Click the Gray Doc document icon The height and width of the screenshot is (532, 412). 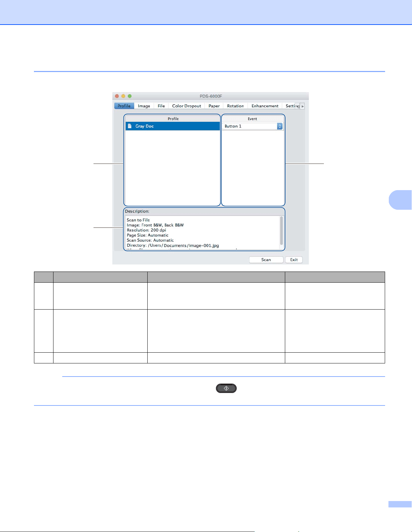tap(130, 126)
